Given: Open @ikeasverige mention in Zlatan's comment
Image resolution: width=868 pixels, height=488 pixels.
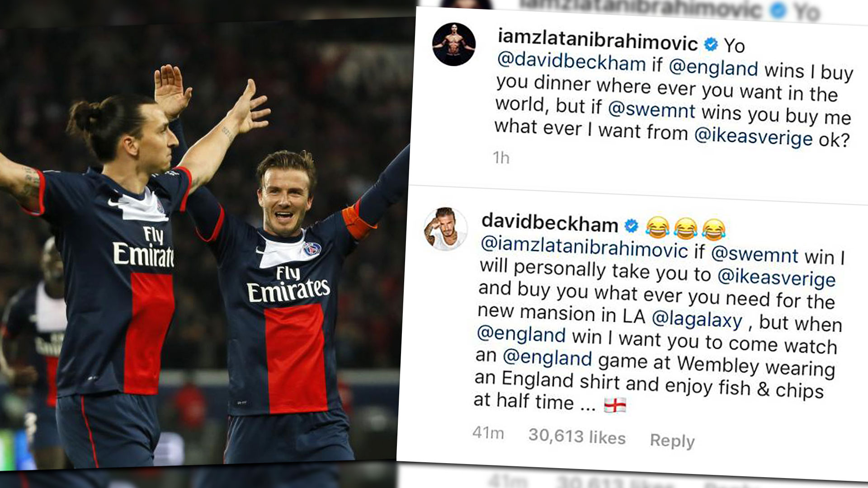Looking at the screenshot, I should pos(753,137).
